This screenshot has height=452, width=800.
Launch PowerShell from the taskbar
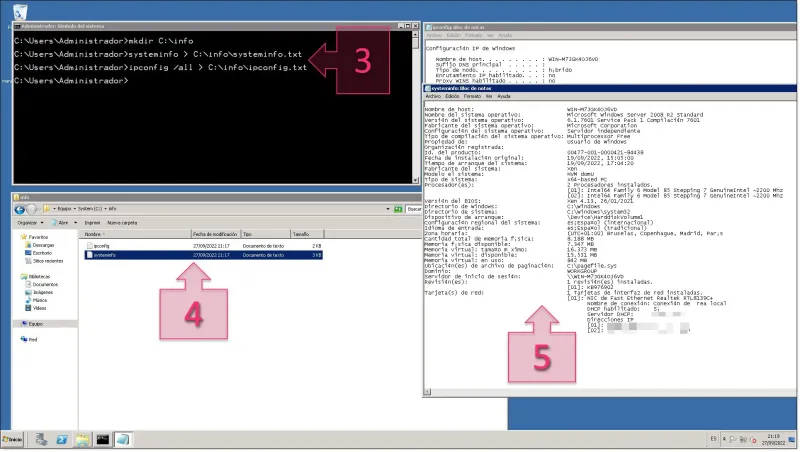coord(62,439)
